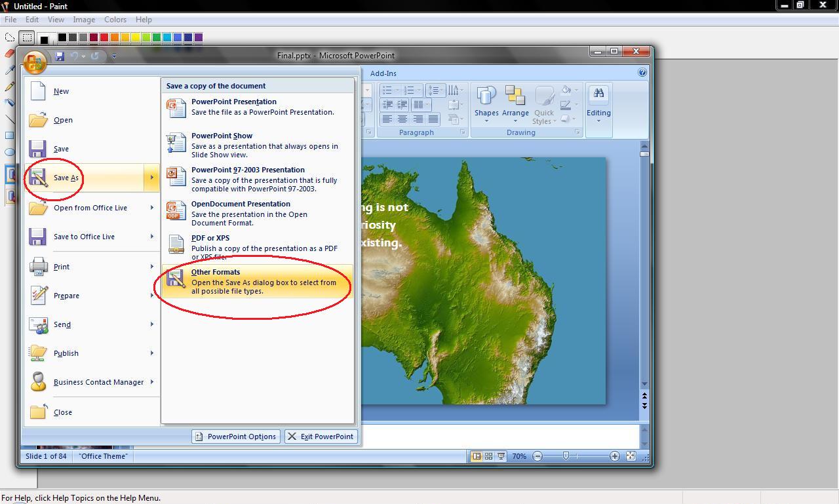Choose New from the Office menu

pyautogui.click(x=92, y=91)
